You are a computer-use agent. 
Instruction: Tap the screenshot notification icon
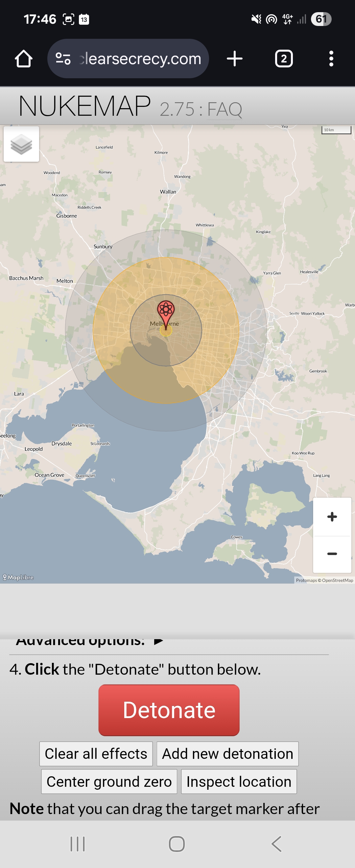tap(68, 19)
